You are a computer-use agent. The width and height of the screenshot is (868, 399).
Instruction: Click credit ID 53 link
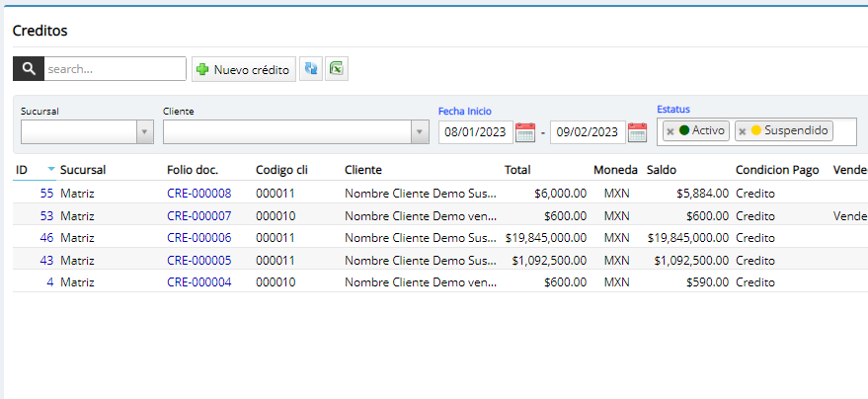coord(46,215)
